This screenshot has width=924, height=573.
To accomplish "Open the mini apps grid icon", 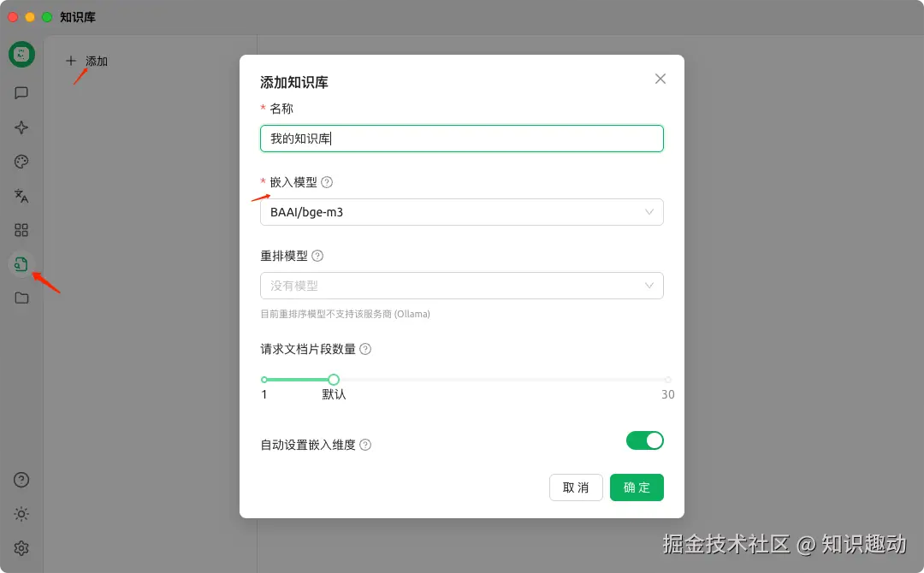I will point(21,230).
